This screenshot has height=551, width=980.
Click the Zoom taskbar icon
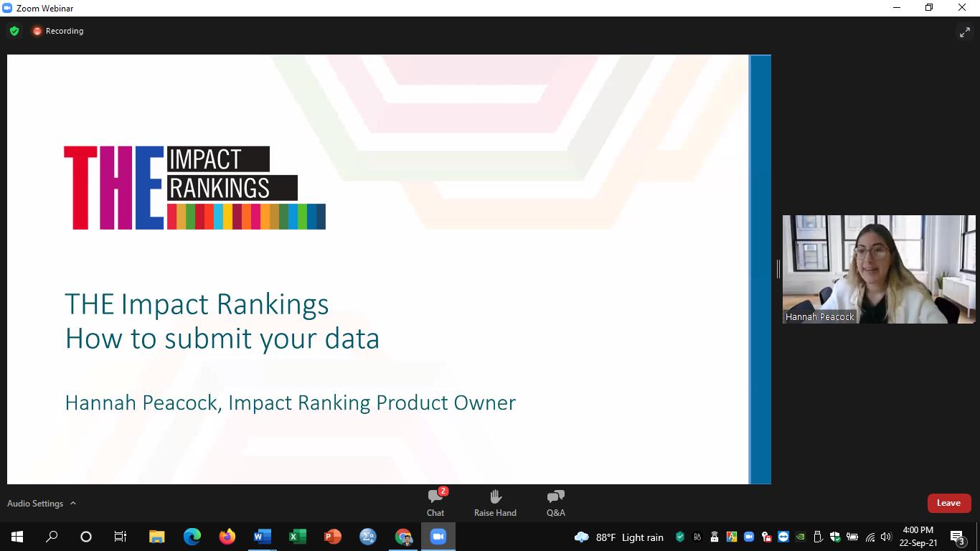point(438,537)
